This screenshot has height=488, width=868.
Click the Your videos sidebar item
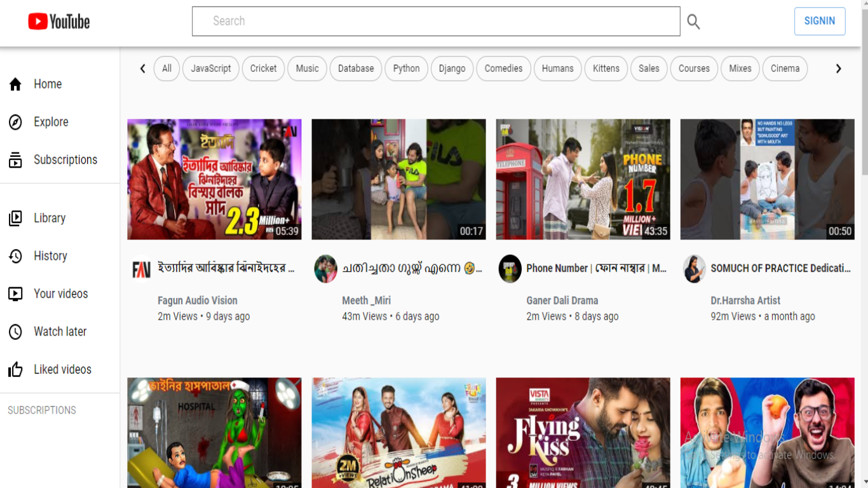60,294
